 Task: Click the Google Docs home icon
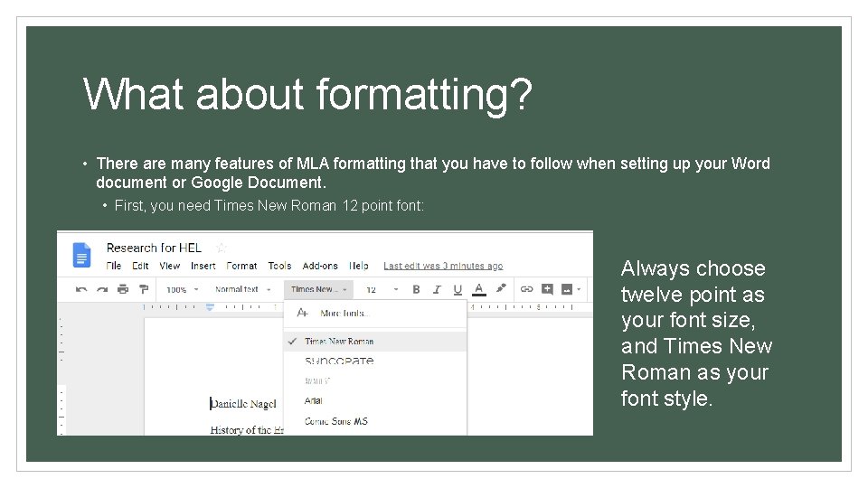[82, 255]
